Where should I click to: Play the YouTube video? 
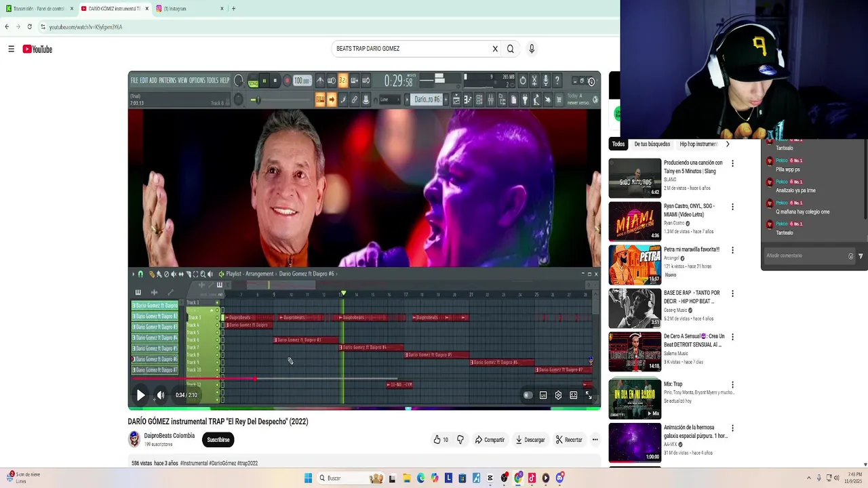(140, 395)
